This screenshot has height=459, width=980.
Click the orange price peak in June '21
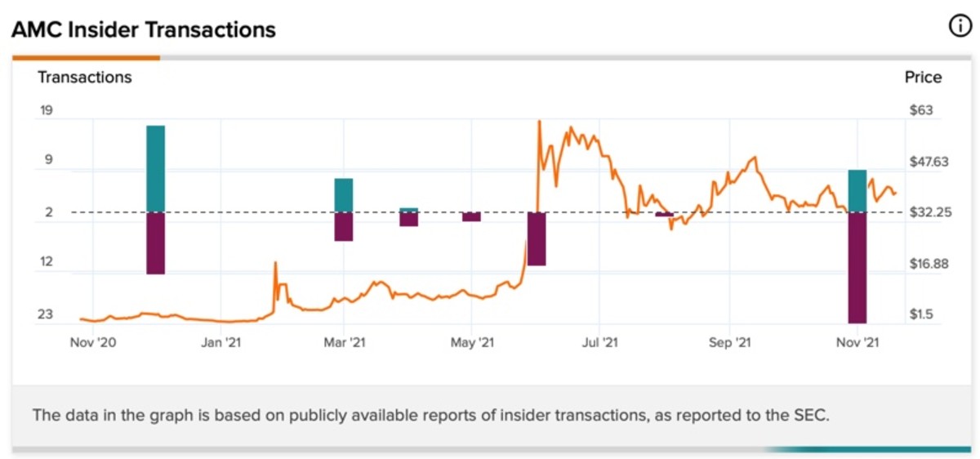(x=539, y=122)
